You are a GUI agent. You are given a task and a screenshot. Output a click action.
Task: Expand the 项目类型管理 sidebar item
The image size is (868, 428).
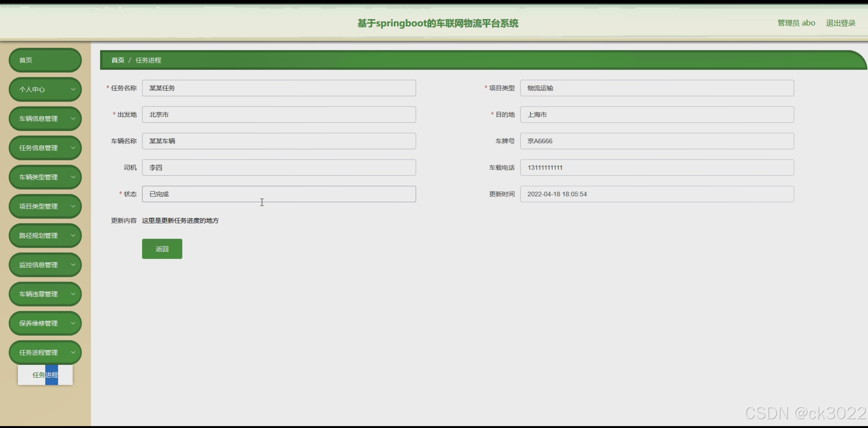tap(45, 206)
